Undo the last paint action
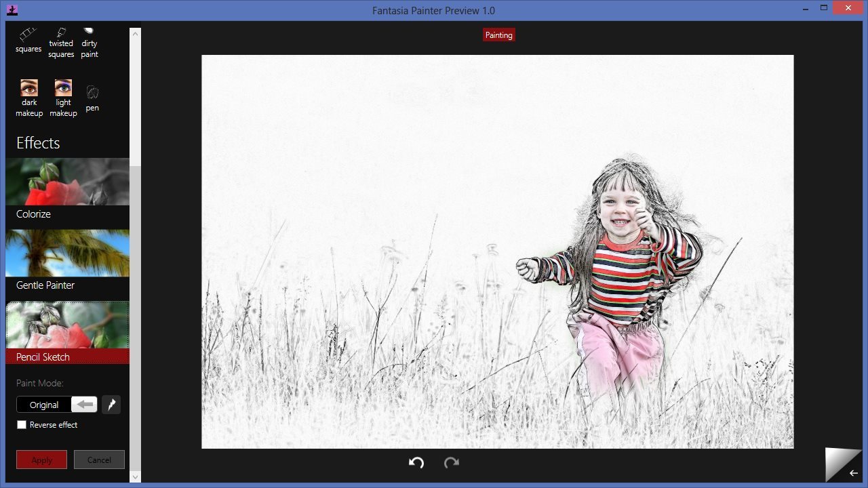The image size is (868, 488). pyautogui.click(x=416, y=462)
